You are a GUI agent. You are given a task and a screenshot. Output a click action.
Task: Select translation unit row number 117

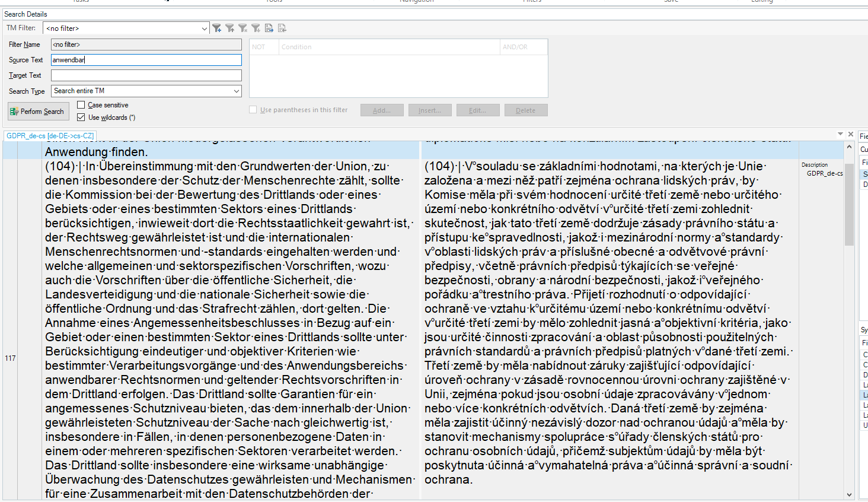point(10,358)
